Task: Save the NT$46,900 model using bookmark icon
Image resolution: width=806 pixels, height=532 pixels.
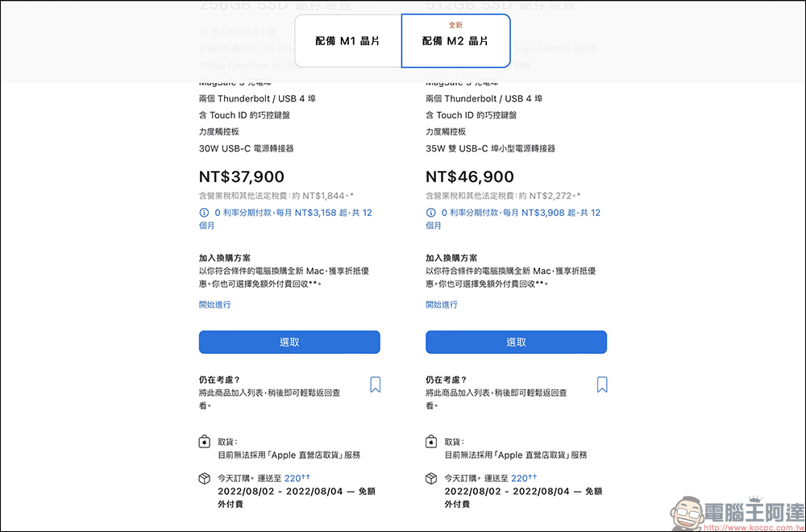Action: tap(602, 384)
